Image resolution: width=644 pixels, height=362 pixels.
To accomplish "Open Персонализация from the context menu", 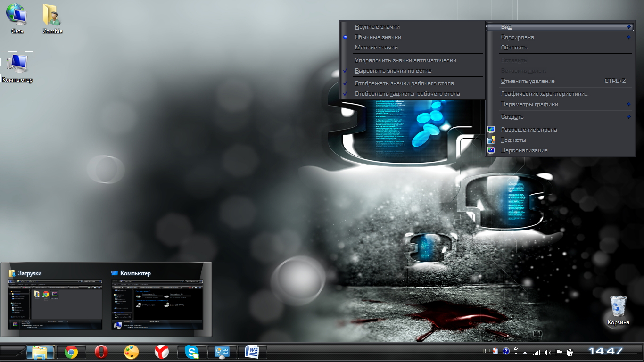I will click(x=524, y=150).
